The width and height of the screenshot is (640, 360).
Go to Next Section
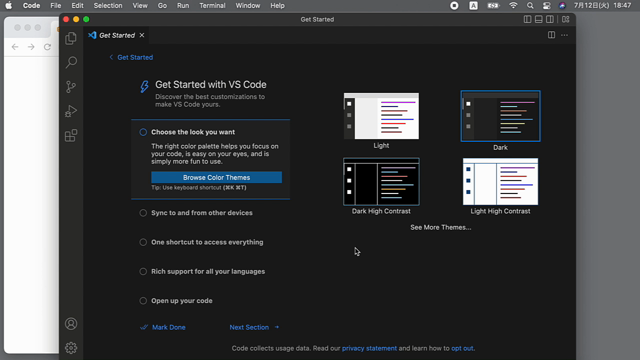254,327
